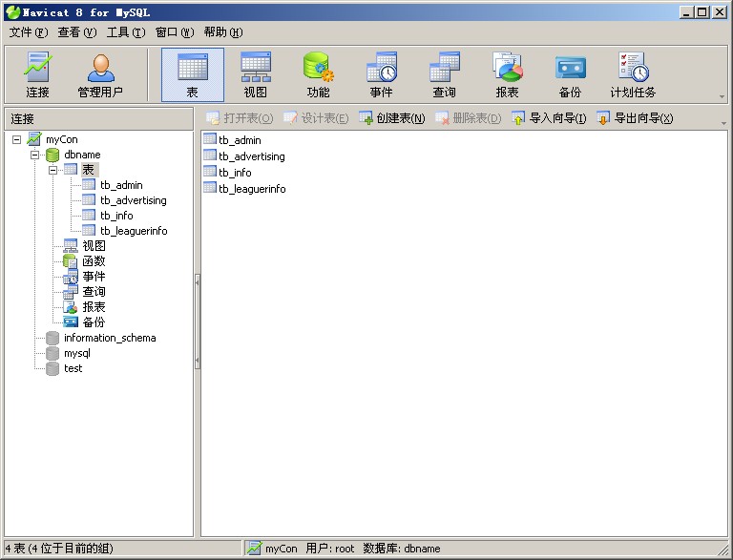The height and width of the screenshot is (560, 733).
Task: Launch 导出向导(X) export wizard
Action: (635, 118)
